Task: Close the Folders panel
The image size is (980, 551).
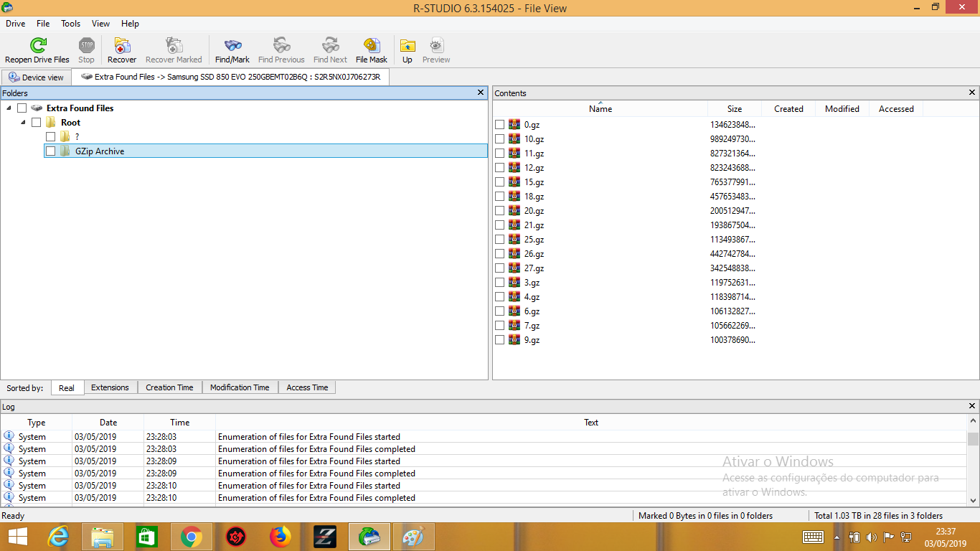Action: click(481, 93)
